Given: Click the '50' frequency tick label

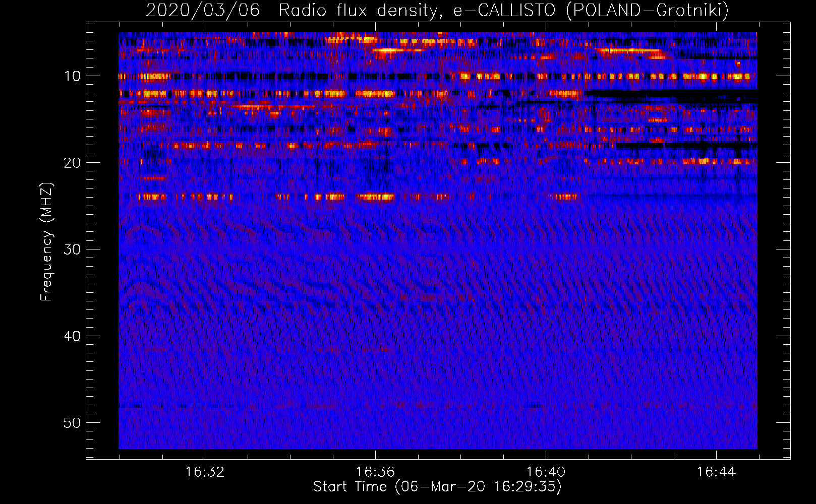Looking at the screenshot, I should coord(73,423).
